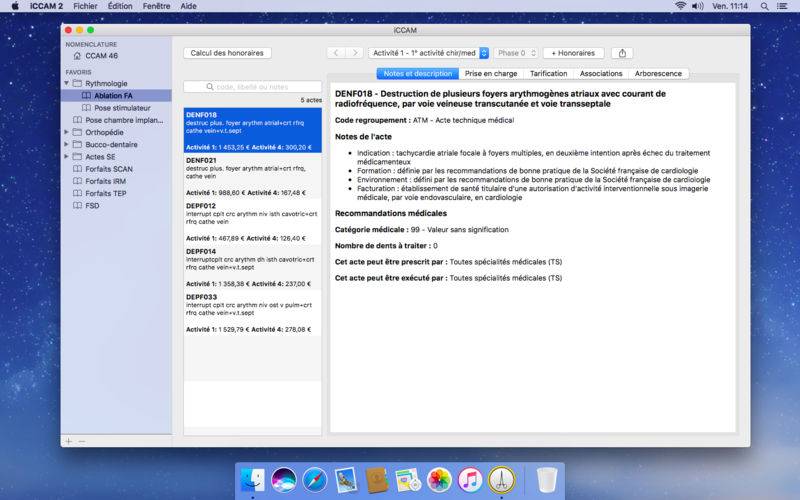Click the code, libellé ou notes search field
The image size is (800, 500).
[253, 87]
